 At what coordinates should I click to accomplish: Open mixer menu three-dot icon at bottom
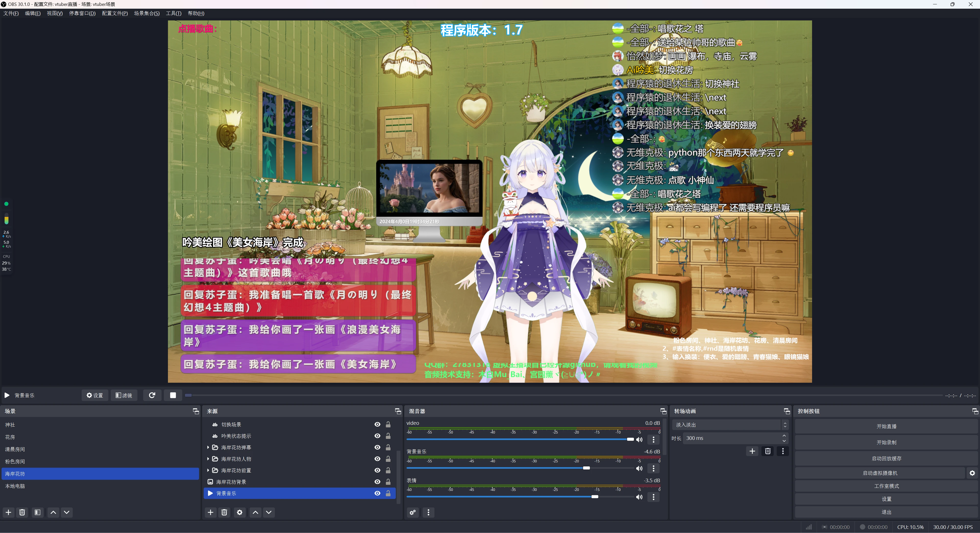[x=428, y=512]
